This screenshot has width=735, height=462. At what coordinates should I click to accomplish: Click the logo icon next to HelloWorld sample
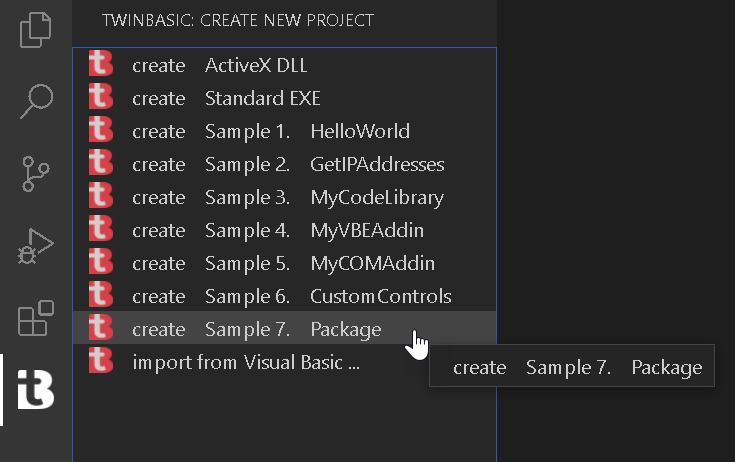(x=101, y=129)
